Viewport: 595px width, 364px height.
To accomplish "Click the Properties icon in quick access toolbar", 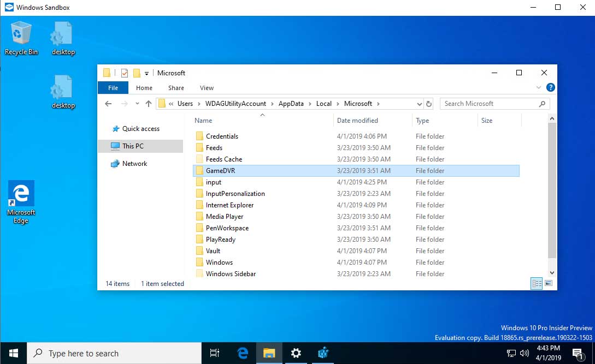I will pos(125,73).
